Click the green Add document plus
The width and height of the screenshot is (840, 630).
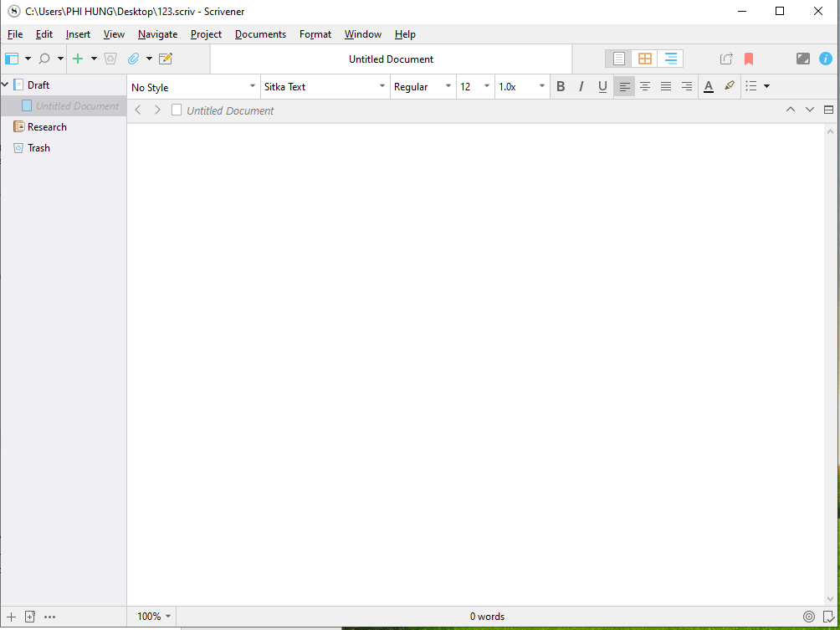pos(78,59)
